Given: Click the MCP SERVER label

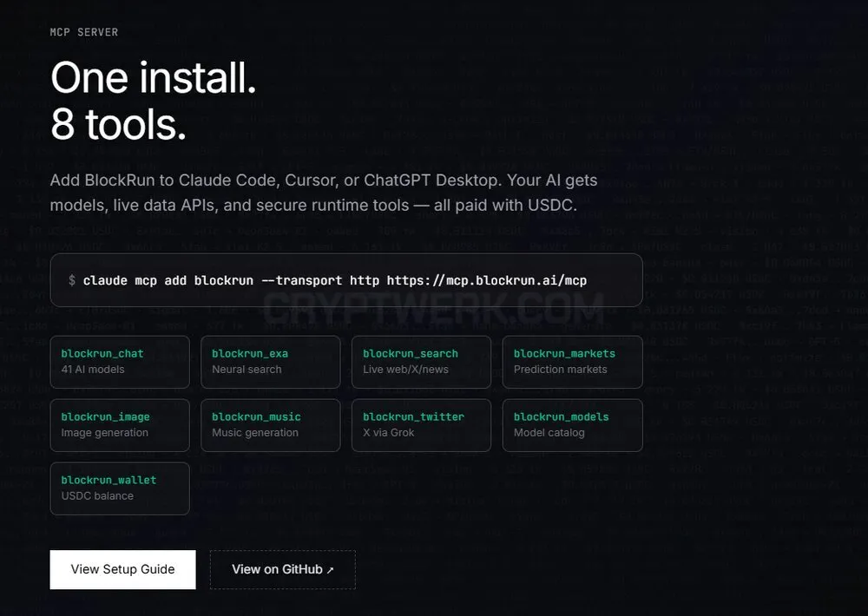Looking at the screenshot, I should pyautogui.click(x=83, y=32).
